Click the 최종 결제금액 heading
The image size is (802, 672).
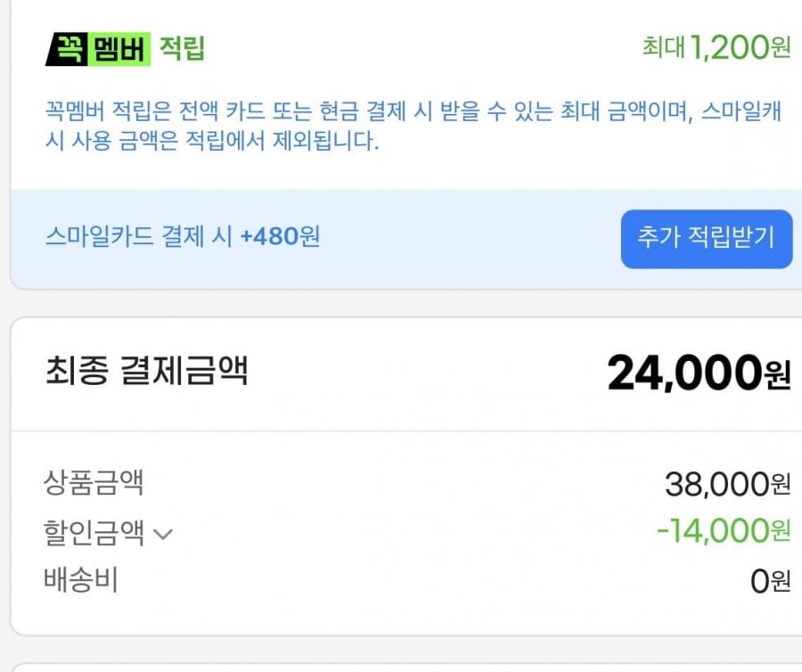[145, 370]
